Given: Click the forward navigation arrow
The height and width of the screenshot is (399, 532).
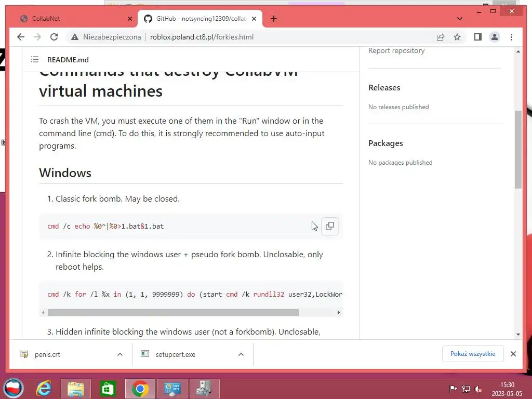Looking at the screenshot, I should point(37,37).
